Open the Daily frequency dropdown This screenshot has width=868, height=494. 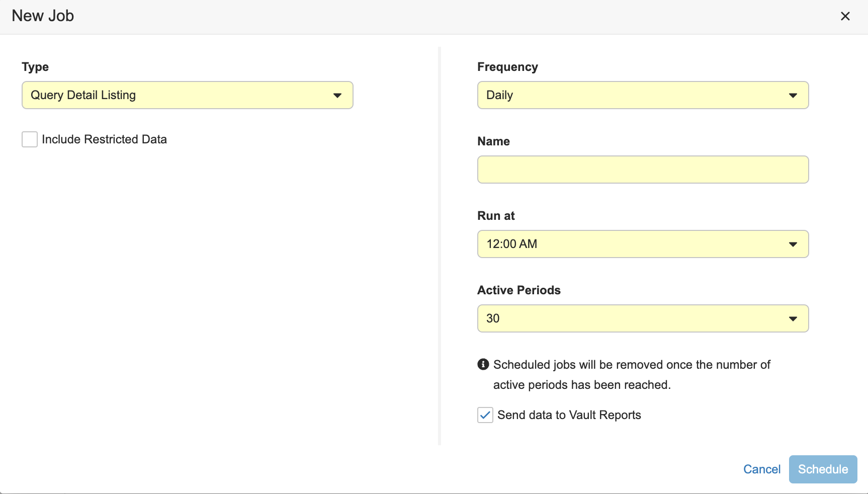(634, 95)
